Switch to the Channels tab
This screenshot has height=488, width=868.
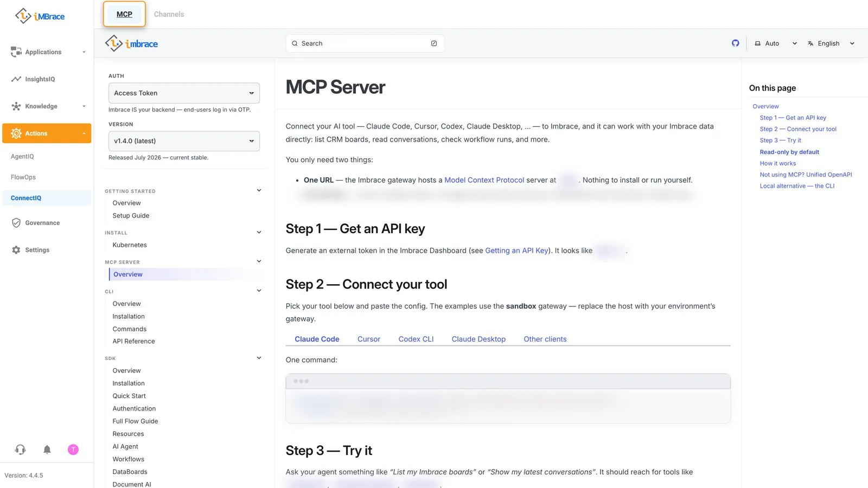click(x=169, y=14)
